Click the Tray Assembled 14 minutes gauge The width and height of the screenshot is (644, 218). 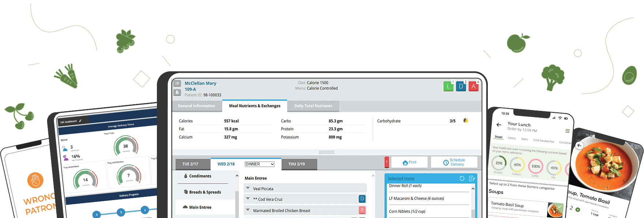[x=85, y=180]
